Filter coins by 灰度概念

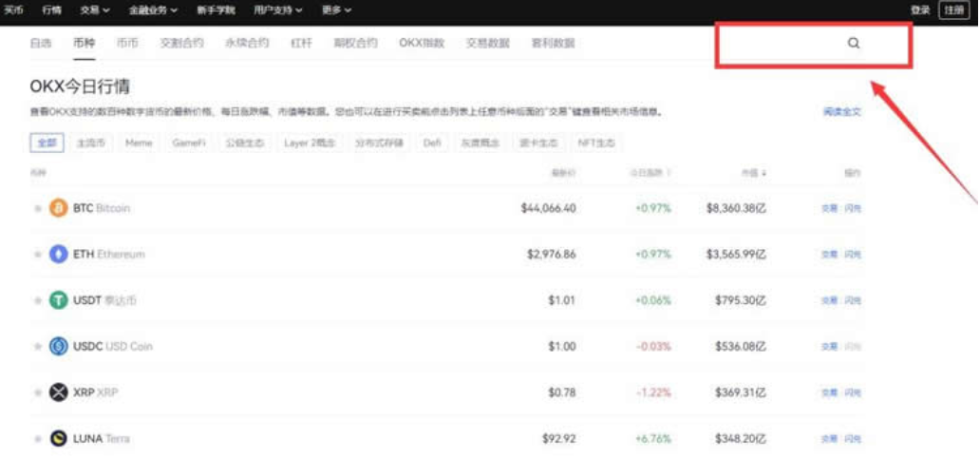click(480, 143)
